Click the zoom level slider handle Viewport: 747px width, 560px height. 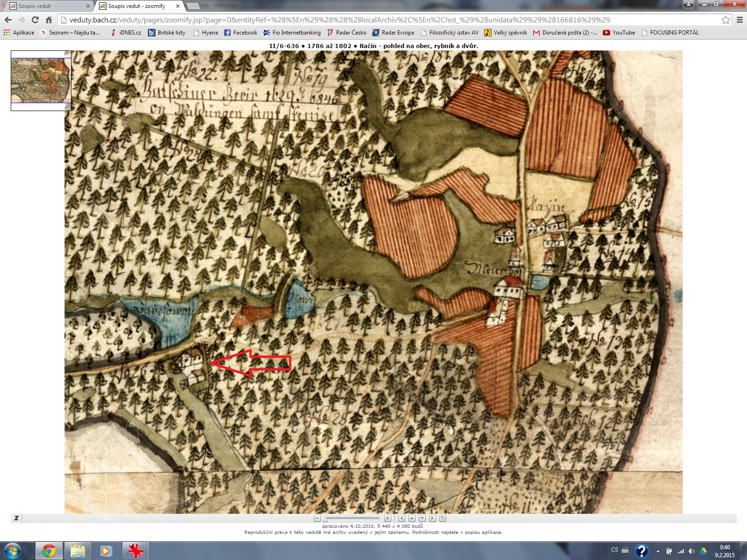(x=326, y=519)
